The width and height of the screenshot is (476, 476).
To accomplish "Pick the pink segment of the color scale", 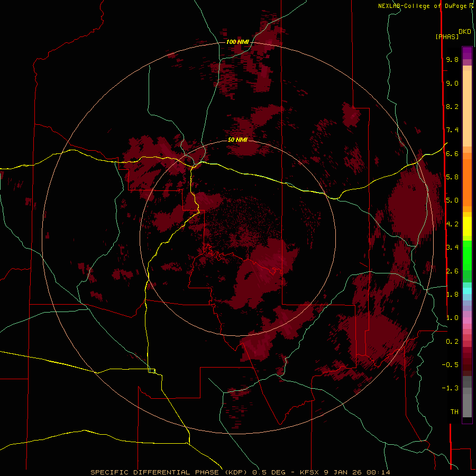I will pos(467,321).
